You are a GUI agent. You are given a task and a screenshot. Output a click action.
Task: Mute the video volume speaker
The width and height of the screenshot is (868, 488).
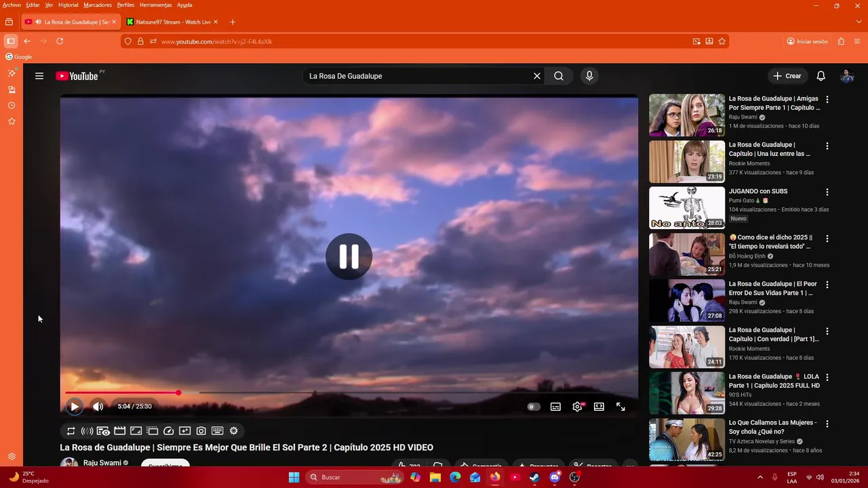click(98, 407)
